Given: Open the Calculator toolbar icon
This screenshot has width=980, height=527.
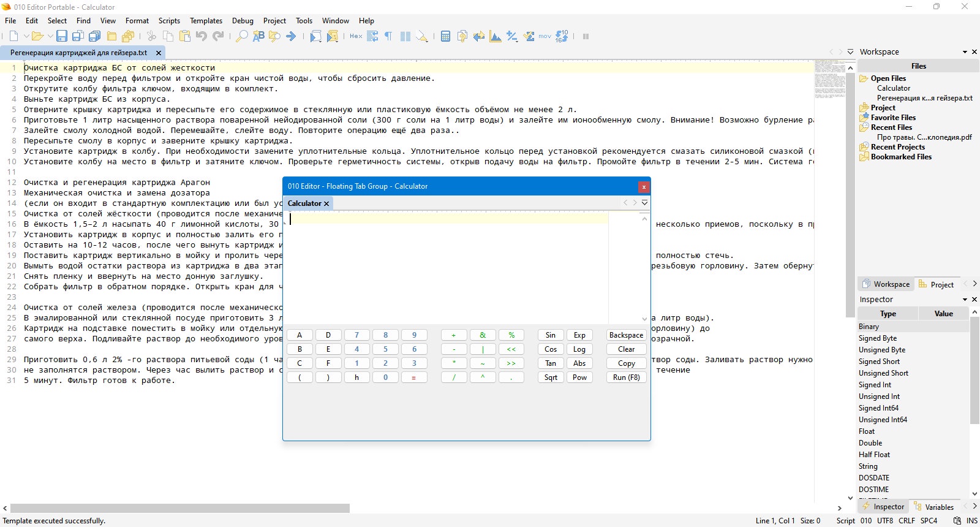Looking at the screenshot, I should [445, 36].
